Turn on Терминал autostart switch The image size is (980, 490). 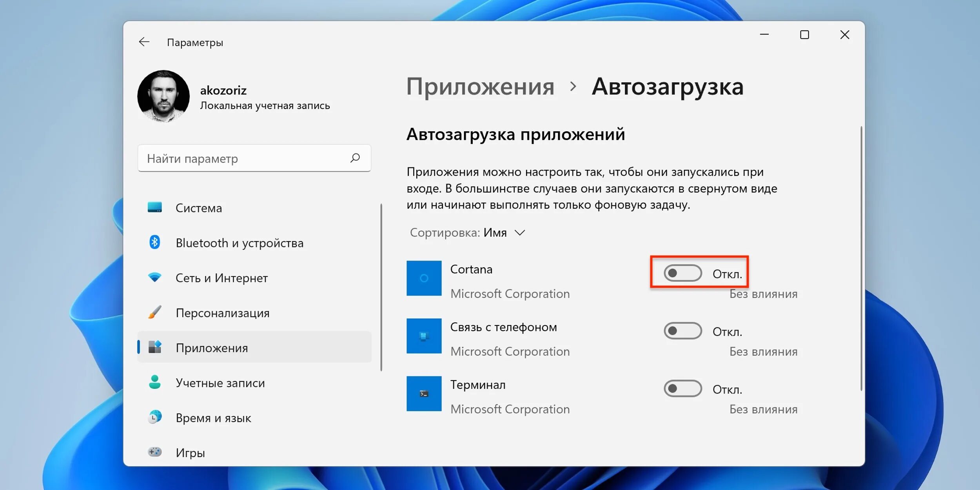tap(682, 388)
